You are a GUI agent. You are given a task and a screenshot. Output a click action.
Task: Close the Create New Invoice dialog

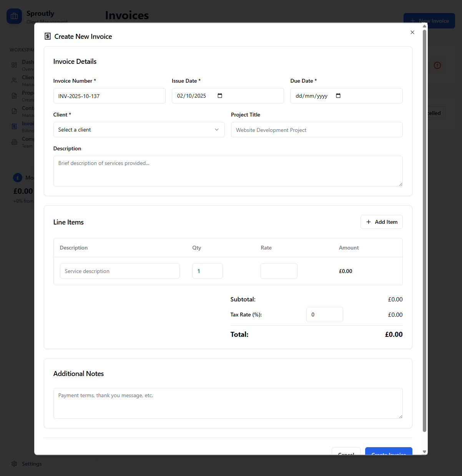[x=412, y=32]
